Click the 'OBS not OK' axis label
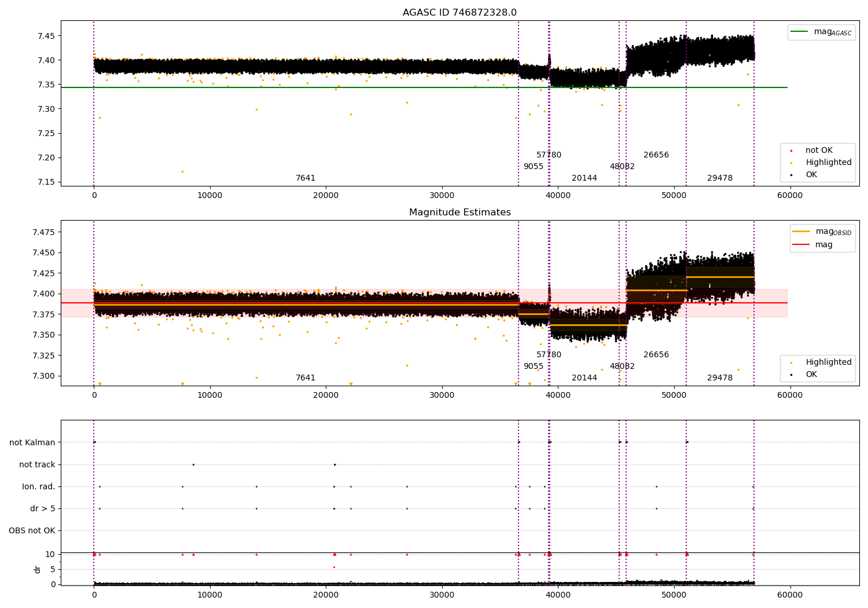The image size is (868, 608). point(32,530)
